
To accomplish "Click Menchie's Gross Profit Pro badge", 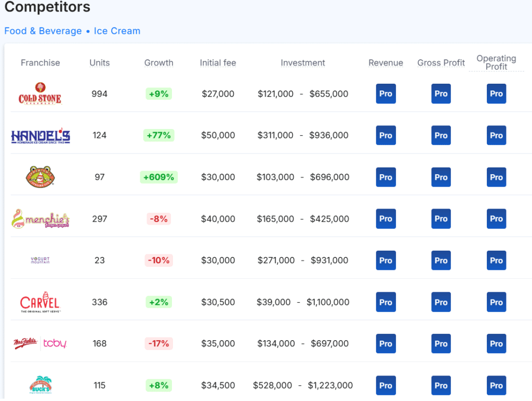I will (x=441, y=218).
